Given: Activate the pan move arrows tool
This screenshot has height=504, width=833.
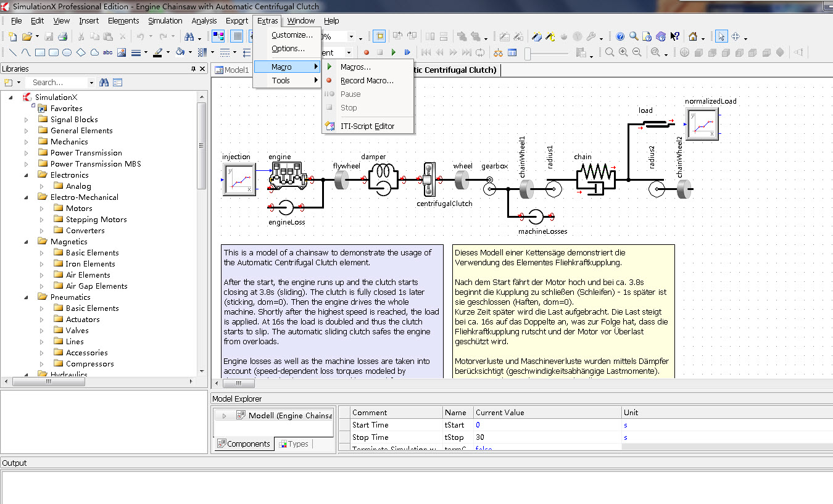Looking at the screenshot, I should [736, 37].
